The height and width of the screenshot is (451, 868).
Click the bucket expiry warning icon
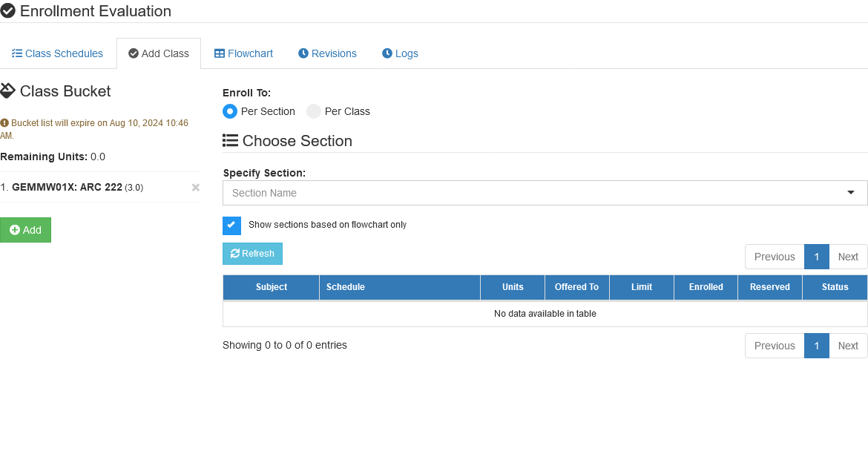point(4,123)
